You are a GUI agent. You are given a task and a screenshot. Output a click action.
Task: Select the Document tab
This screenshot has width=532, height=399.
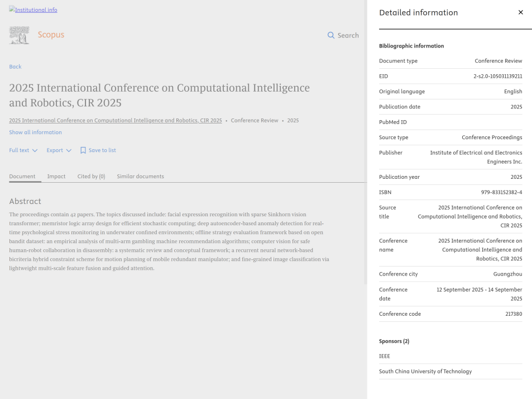point(22,177)
